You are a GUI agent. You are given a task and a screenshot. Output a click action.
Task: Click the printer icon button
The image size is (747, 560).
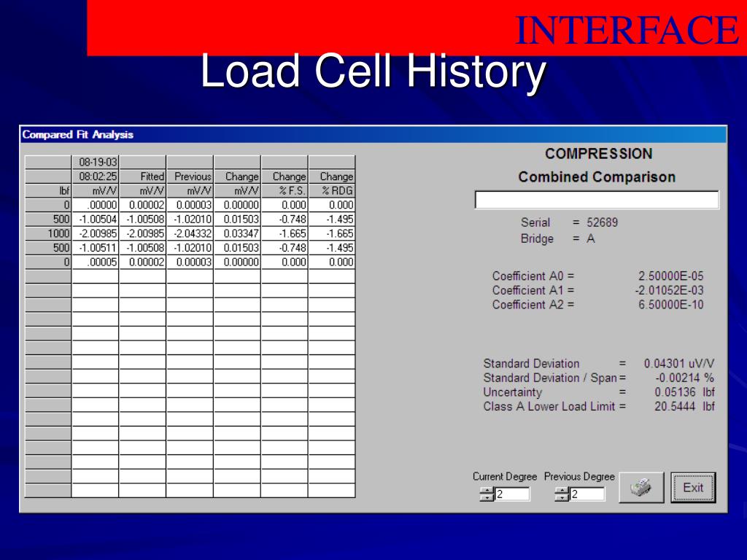(641, 487)
